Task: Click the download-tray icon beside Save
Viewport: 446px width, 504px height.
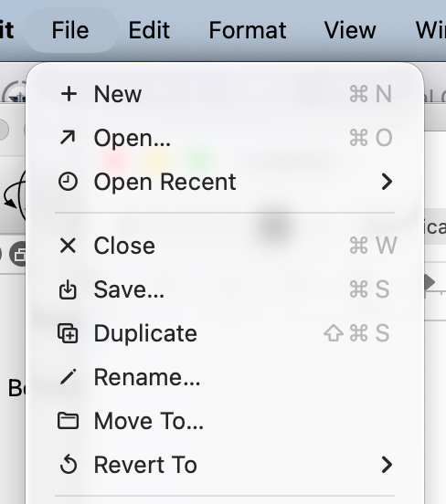Action: (x=68, y=289)
